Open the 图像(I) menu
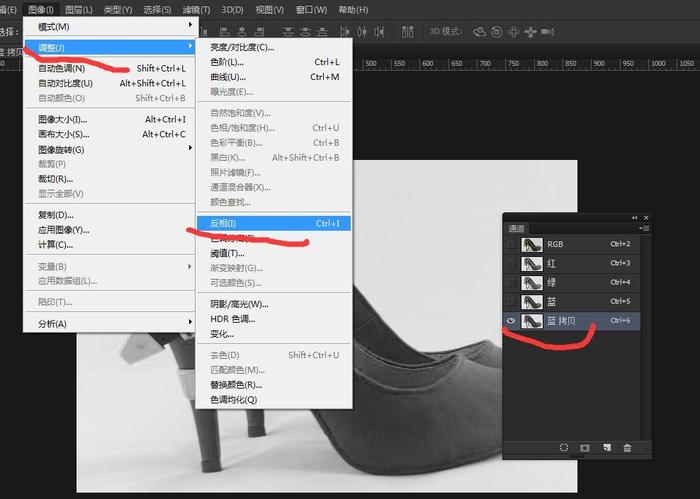The height and width of the screenshot is (499, 700). (x=40, y=9)
